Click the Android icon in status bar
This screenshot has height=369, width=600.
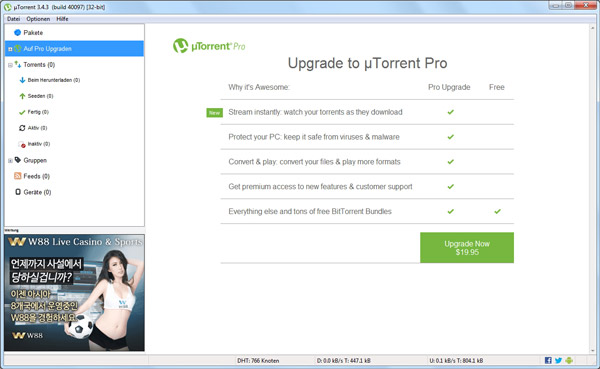pos(569,360)
